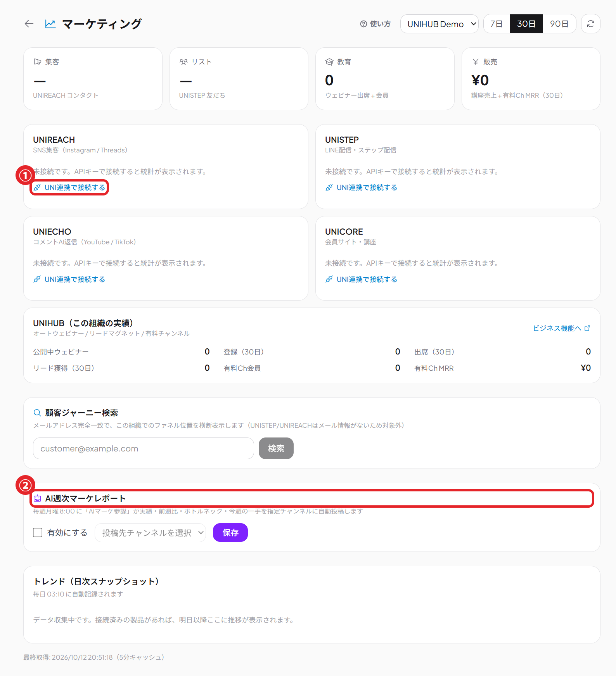
Task: Connect UNIREACH via UNI連携で接続する
Action: coord(69,188)
